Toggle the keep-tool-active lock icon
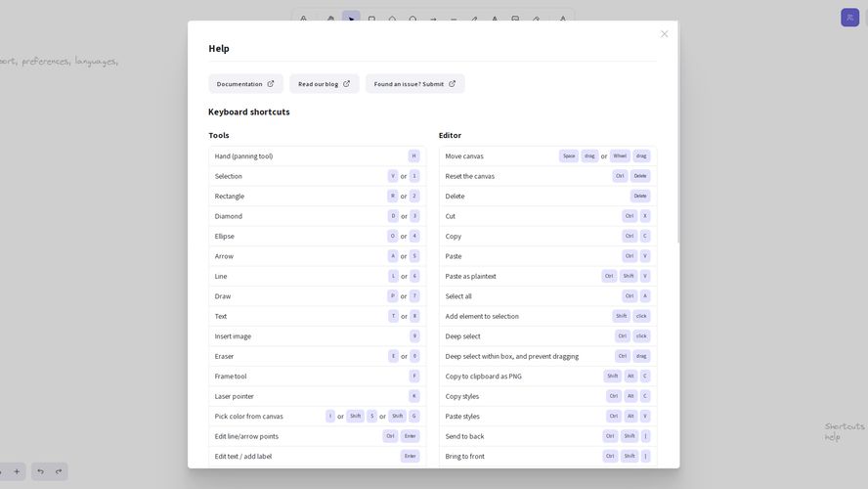868x489 pixels. [303, 19]
